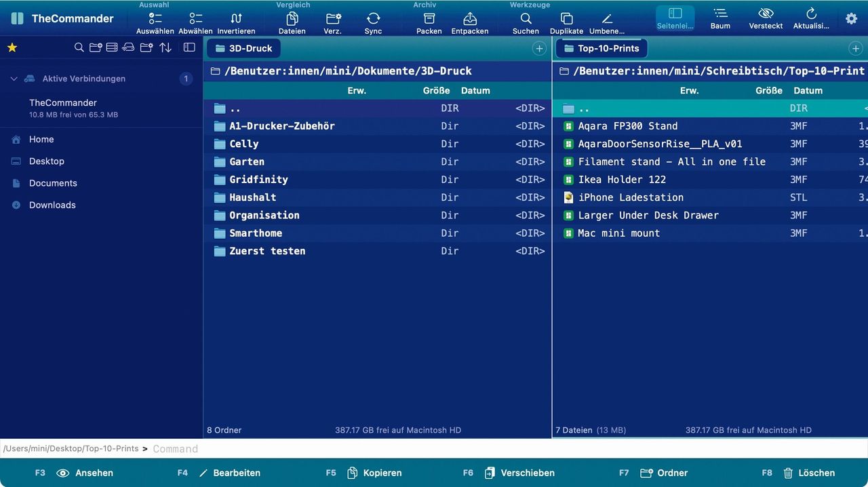This screenshot has height=487, width=868.
Task: Select the Organisation folder
Action: click(x=377, y=215)
